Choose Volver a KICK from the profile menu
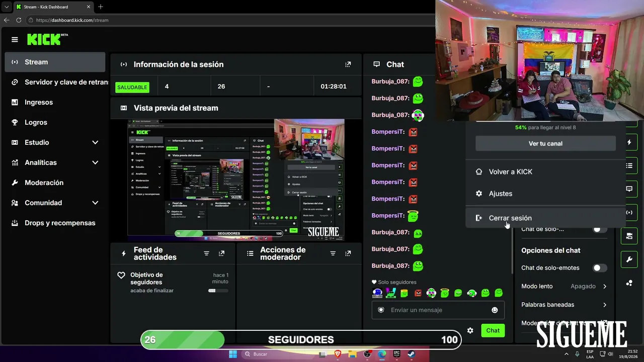The height and width of the screenshot is (362, 644). coord(545,172)
